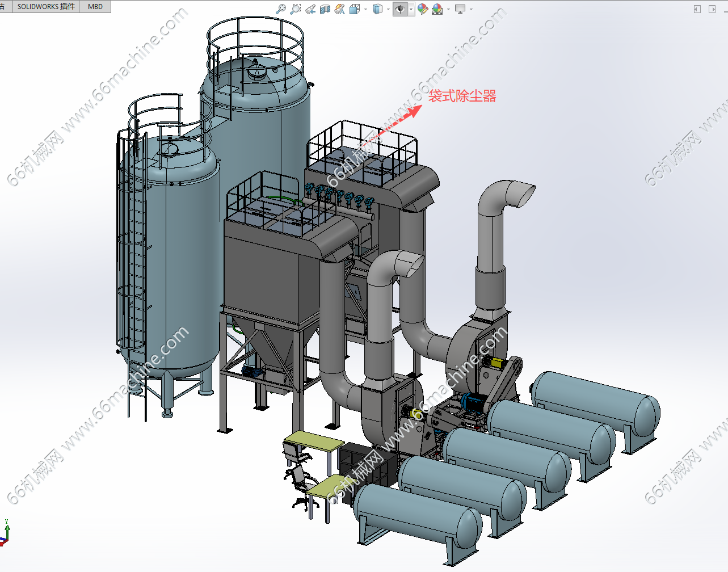Viewport: 728px width, 572px height.
Task: Open Edit Appearance color ball icon
Action: [422, 9]
